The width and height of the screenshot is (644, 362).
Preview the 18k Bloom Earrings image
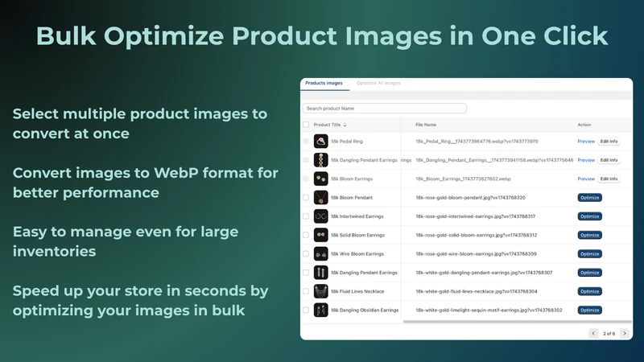click(x=586, y=179)
